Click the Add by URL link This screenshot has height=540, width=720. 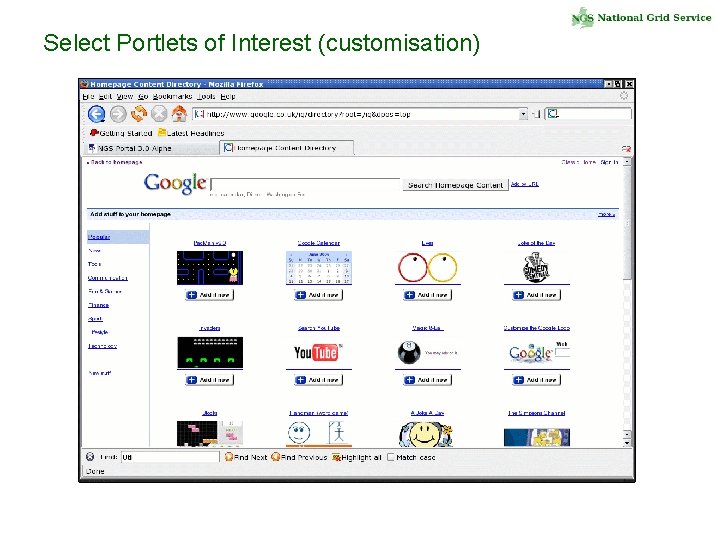[525, 184]
